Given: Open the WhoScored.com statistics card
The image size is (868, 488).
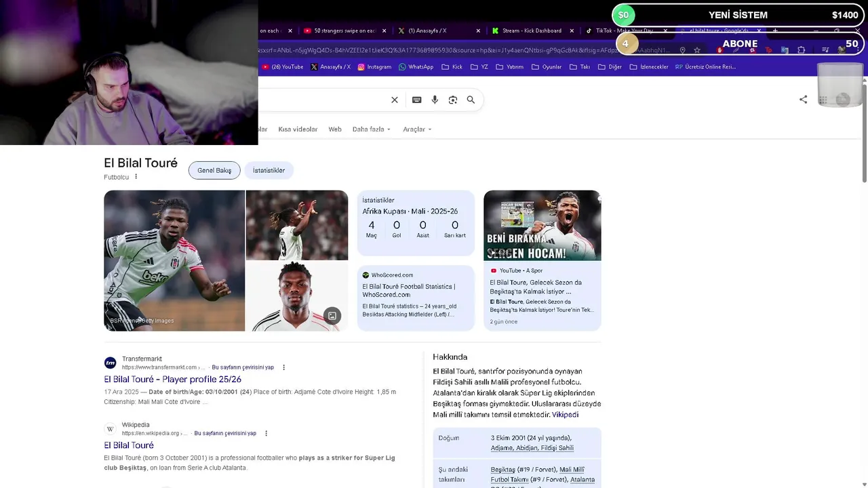Looking at the screenshot, I should click(416, 298).
